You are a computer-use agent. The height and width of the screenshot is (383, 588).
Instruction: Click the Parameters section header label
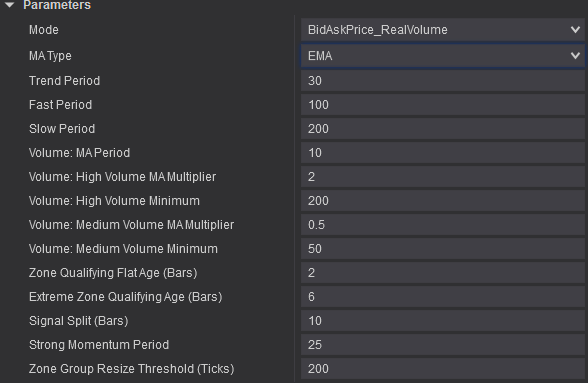[x=57, y=5]
